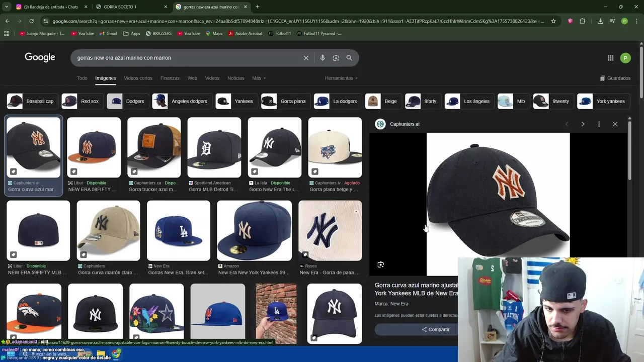Switch to the GORRA BOCETO 1 browser tab

coord(132,7)
